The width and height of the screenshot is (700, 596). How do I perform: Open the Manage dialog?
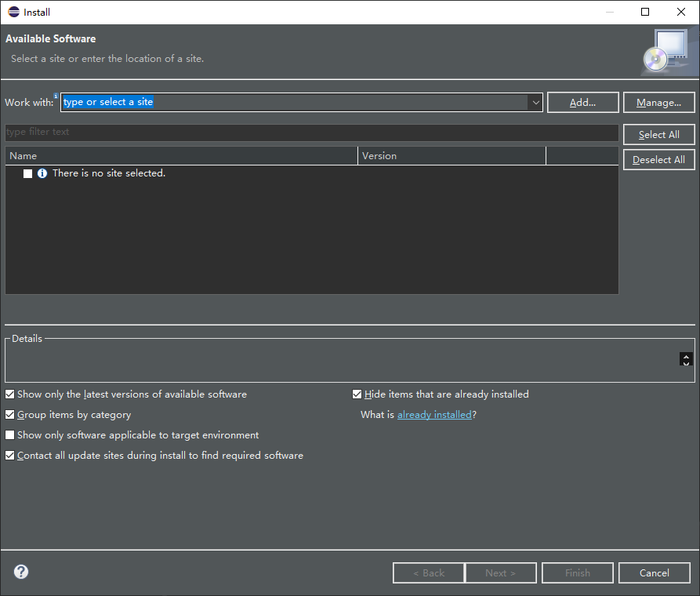pyautogui.click(x=658, y=102)
